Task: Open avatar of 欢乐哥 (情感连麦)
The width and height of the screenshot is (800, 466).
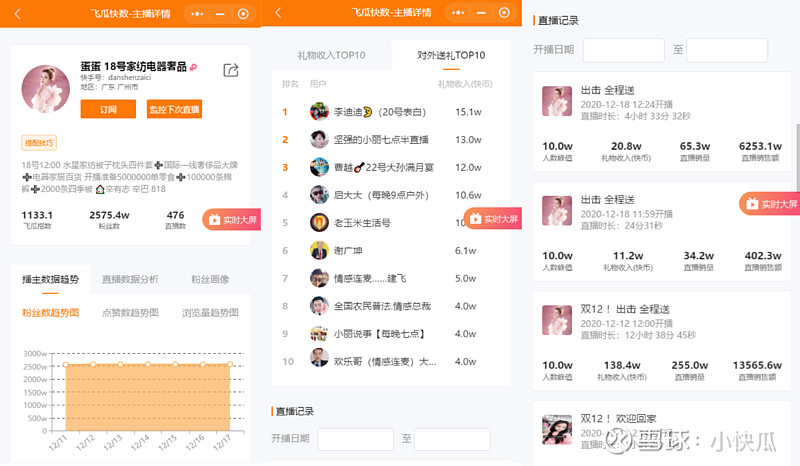Action: pos(319,358)
